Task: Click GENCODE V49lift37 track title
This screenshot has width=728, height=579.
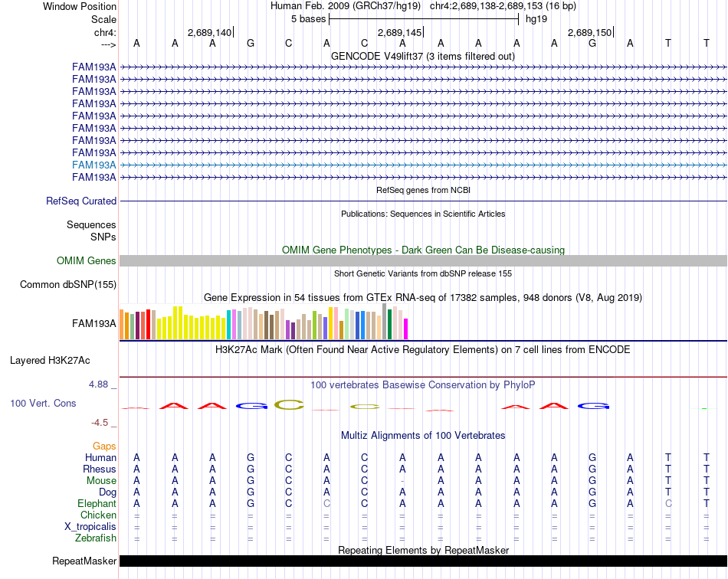Action: (x=423, y=56)
